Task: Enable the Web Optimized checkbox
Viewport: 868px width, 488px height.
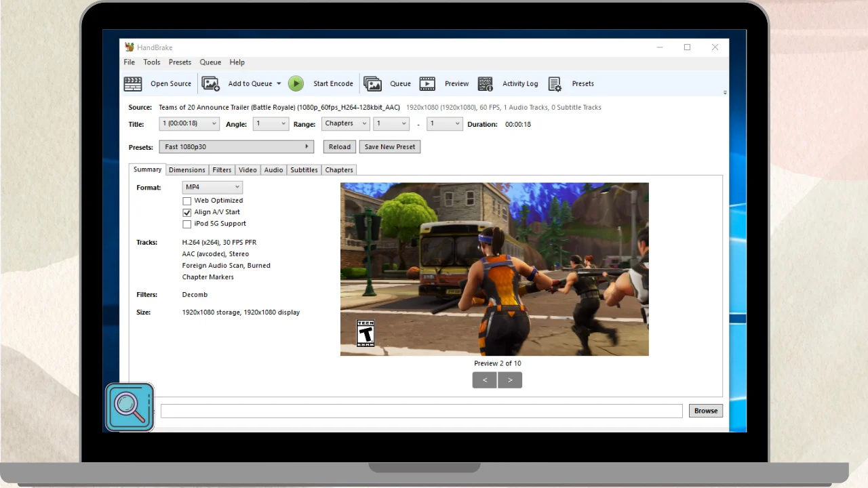Action: click(x=187, y=201)
